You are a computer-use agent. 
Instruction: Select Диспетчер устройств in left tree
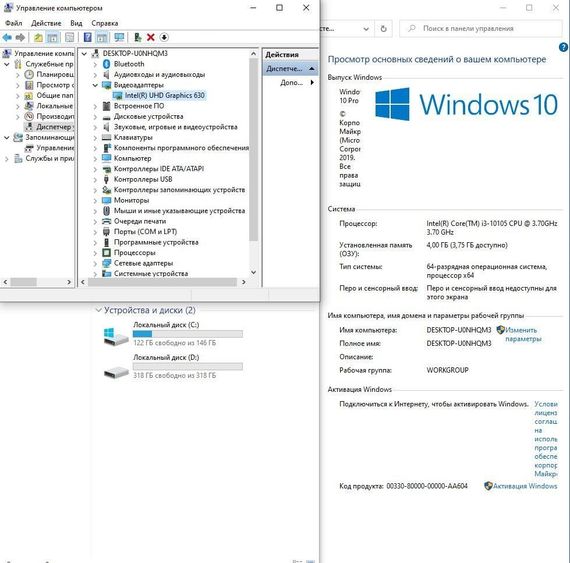pyautogui.click(x=49, y=127)
